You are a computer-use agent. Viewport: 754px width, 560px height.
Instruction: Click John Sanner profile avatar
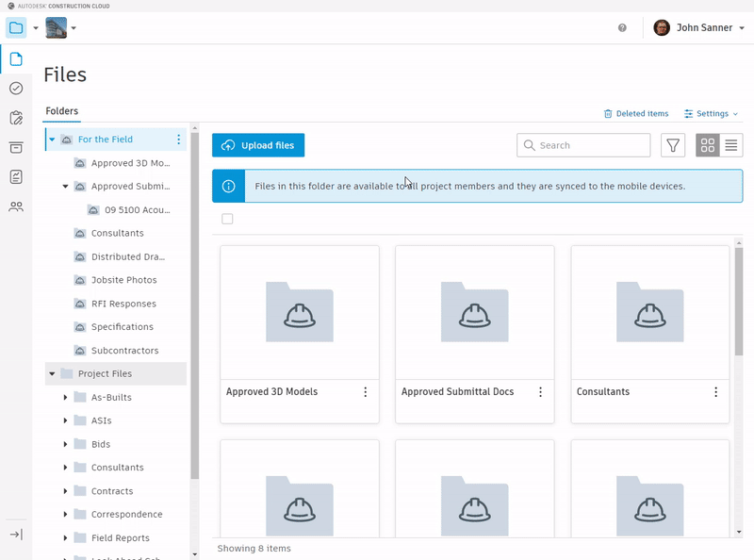pyautogui.click(x=662, y=28)
